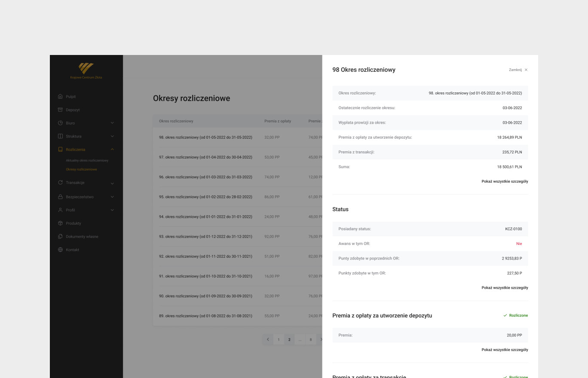The height and width of the screenshot is (378, 588).
Task: Show all details under Suma row
Action: [x=505, y=181]
